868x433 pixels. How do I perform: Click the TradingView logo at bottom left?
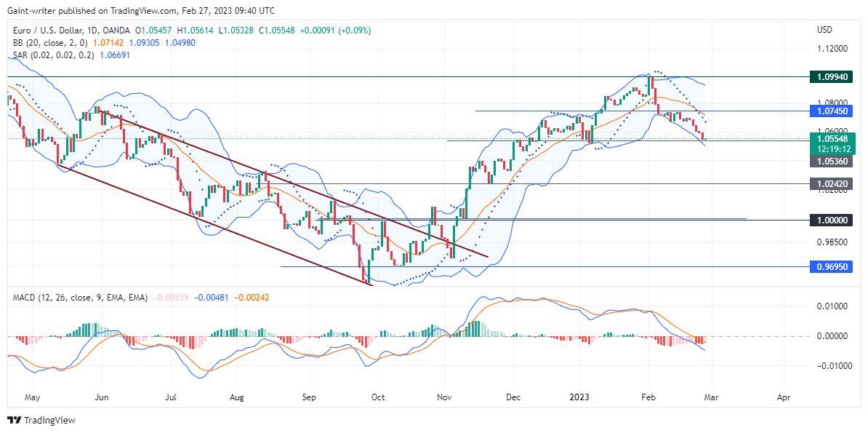click(41, 420)
